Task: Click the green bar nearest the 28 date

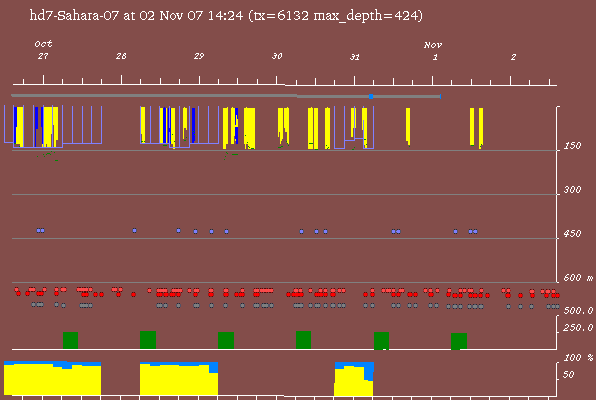Action: click(148, 340)
